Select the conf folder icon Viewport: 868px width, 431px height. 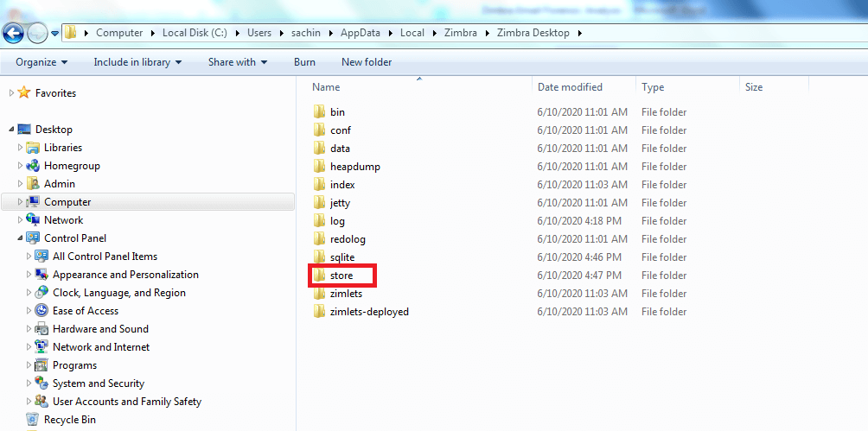(x=319, y=130)
